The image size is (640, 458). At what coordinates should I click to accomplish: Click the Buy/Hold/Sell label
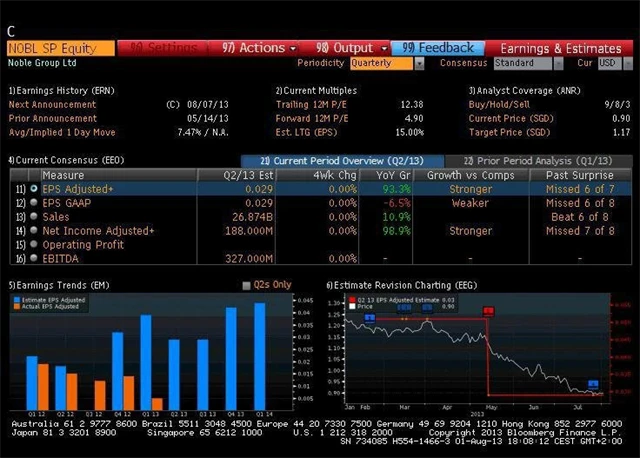tap(499, 104)
